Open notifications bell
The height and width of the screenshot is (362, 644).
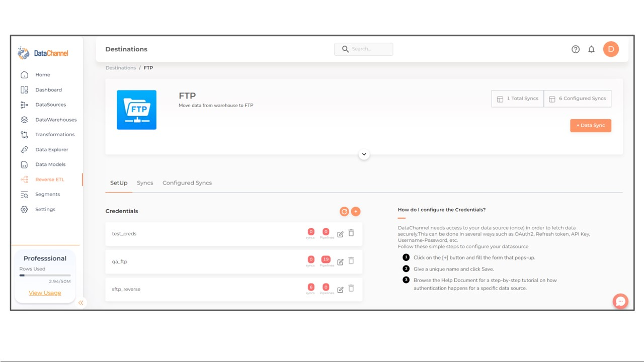(x=592, y=49)
